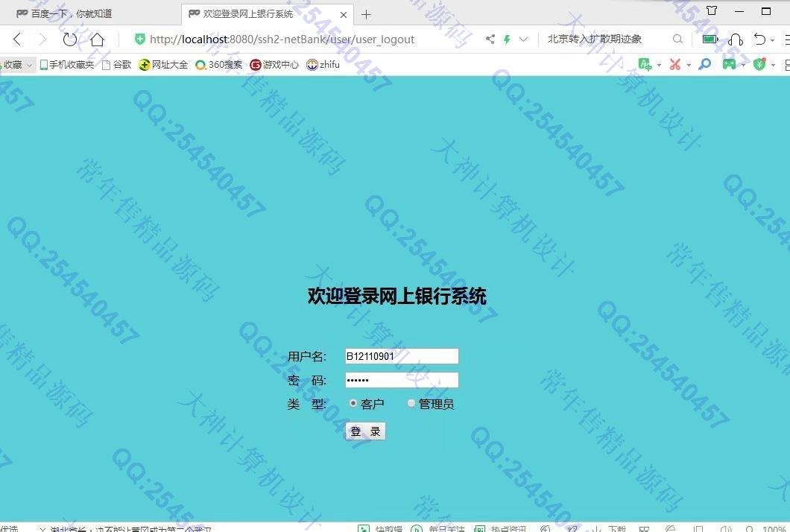Image resolution: width=790 pixels, height=532 pixels.
Task: Click the headphones icon
Action: pos(736,39)
